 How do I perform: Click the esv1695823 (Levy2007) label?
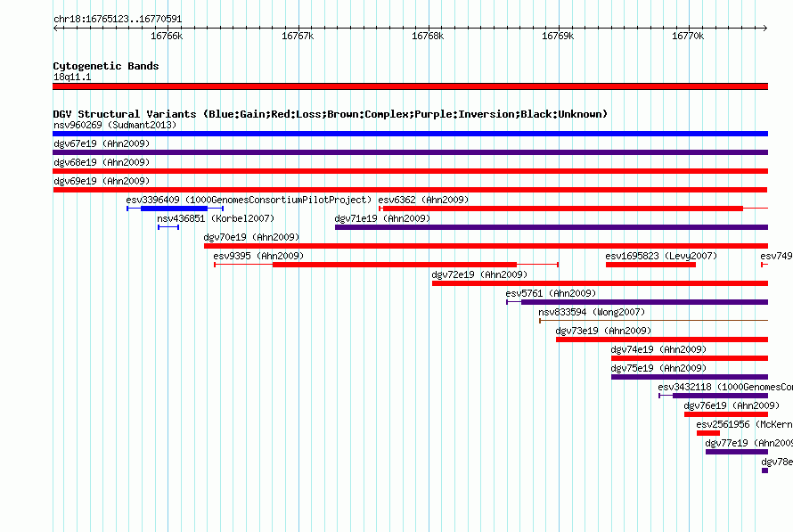point(661,256)
